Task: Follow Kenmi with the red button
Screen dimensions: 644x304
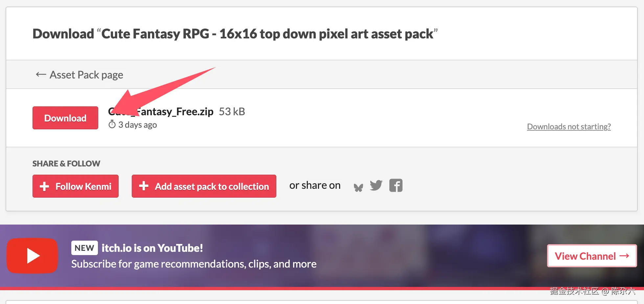Action: pos(76,186)
